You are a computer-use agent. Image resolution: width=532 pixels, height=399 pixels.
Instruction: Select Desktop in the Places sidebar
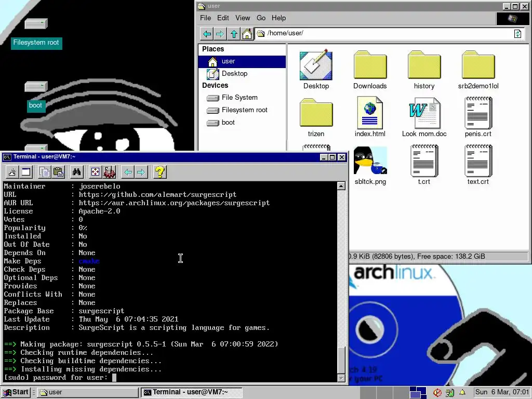(x=242, y=74)
